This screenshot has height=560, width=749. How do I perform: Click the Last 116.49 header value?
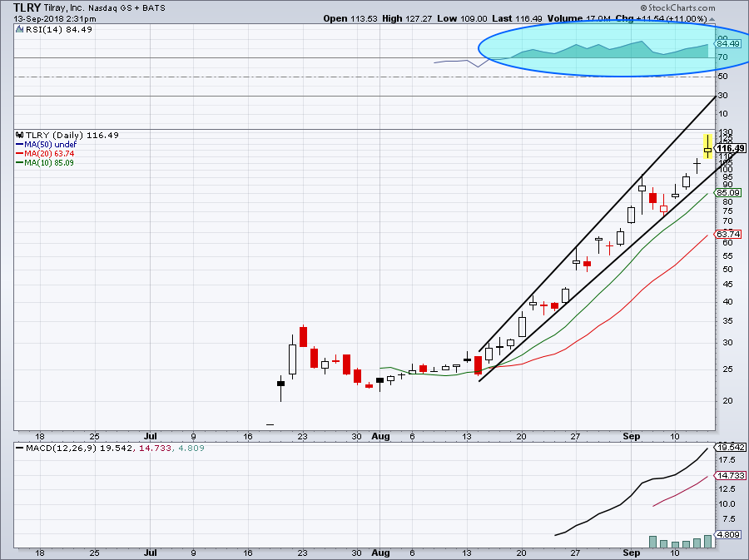click(x=517, y=18)
